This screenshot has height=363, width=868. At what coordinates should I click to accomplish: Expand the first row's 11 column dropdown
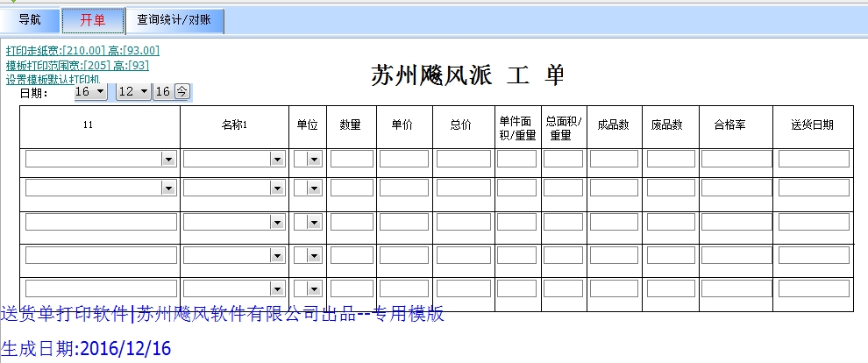(x=169, y=160)
